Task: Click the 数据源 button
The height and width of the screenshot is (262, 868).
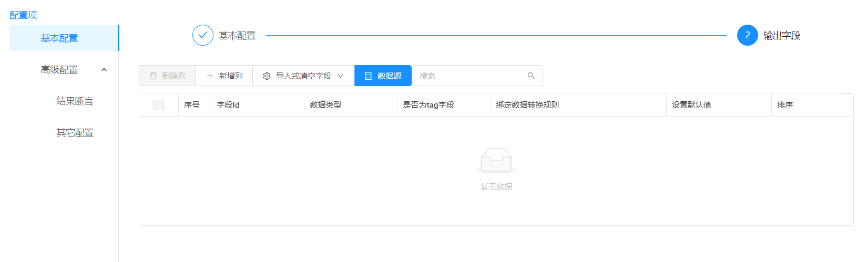Action: [383, 76]
